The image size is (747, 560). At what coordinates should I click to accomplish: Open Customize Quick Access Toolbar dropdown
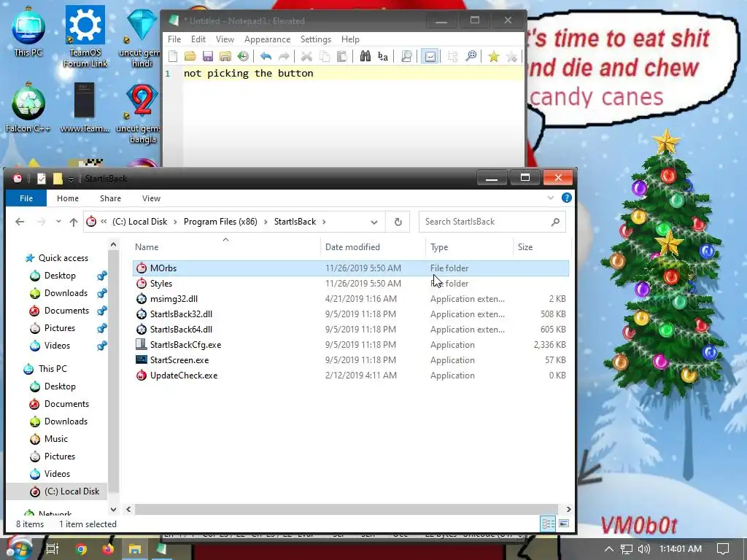click(71, 179)
